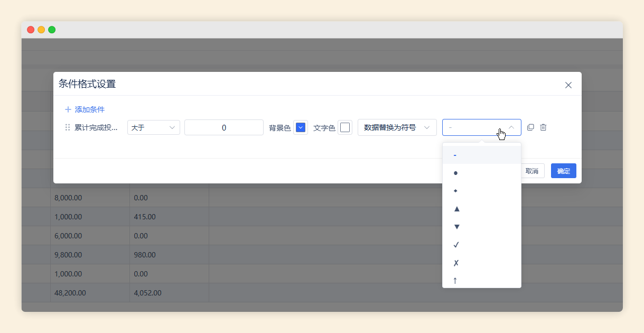Select the checkmark symbol option
The image size is (644, 333).
click(456, 245)
